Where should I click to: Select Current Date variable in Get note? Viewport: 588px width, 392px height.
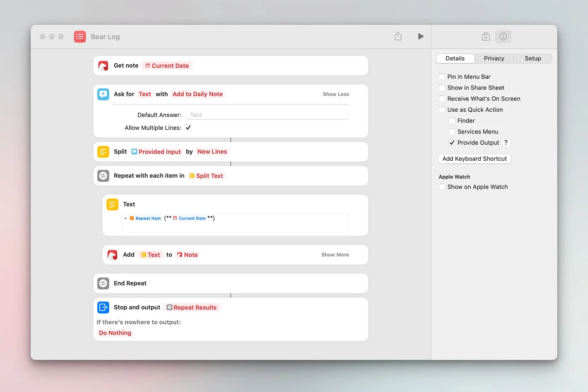click(x=167, y=66)
